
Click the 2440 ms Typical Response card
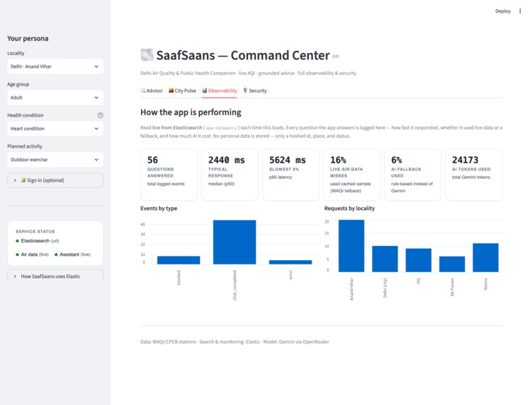pos(230,175)
